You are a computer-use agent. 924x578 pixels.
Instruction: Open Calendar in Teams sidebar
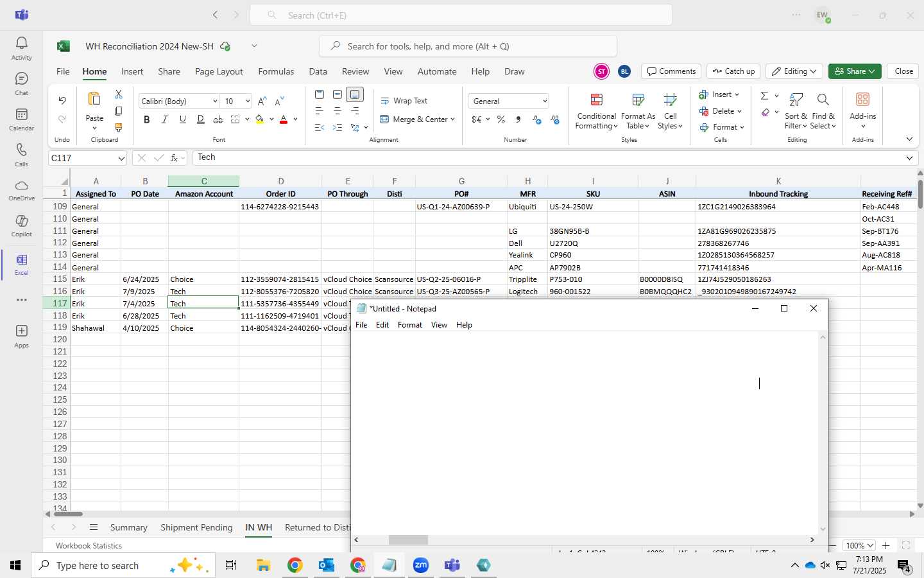[x=21, y=119]
